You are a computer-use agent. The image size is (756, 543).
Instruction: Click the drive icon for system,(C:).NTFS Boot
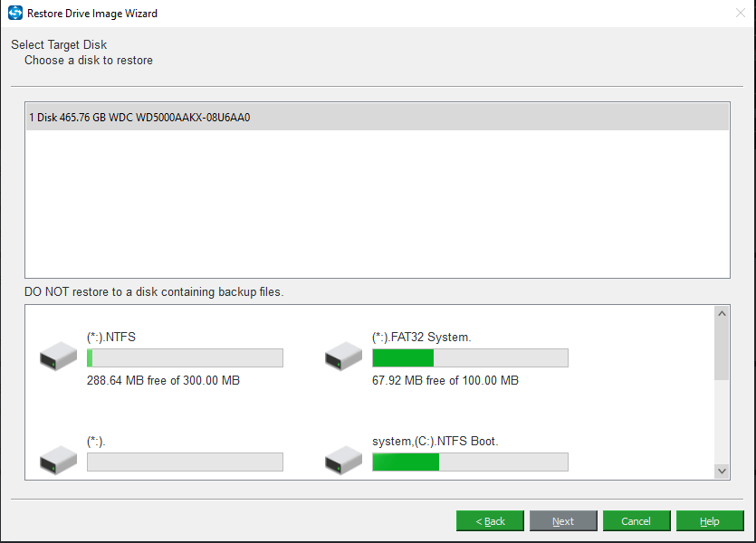[344, 460]
